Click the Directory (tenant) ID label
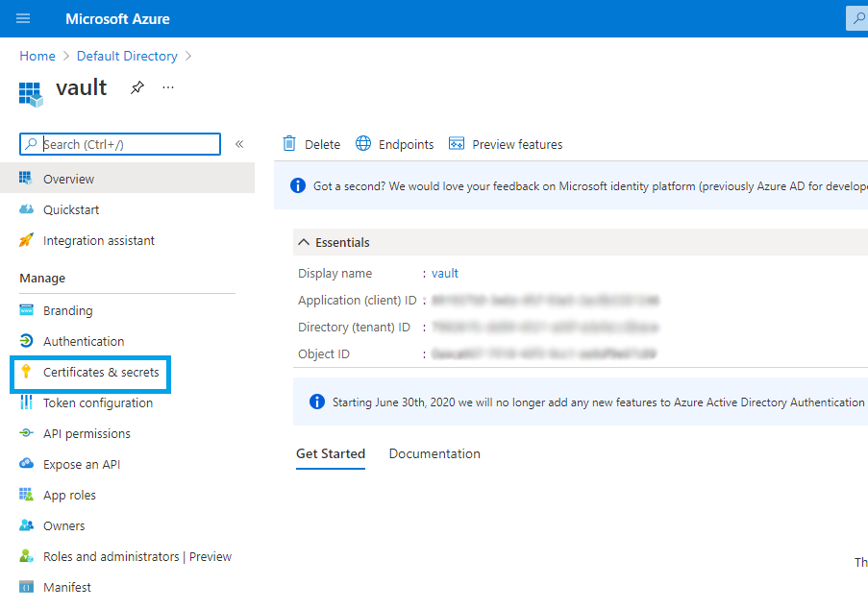 pos(354,327)
